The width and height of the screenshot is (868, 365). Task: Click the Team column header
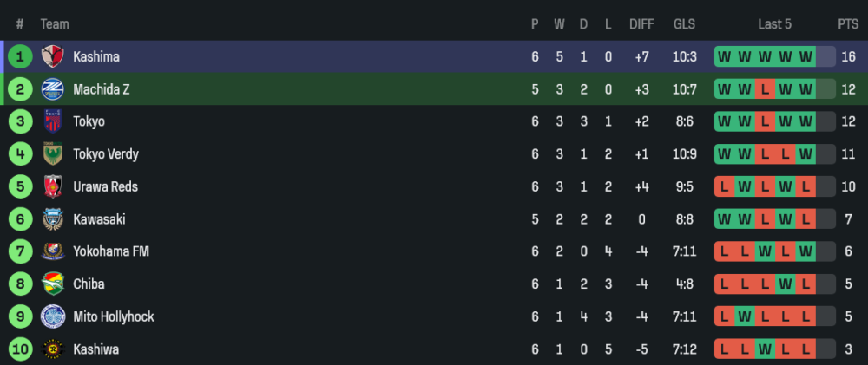pyautogui.click(x=54, y=24)
